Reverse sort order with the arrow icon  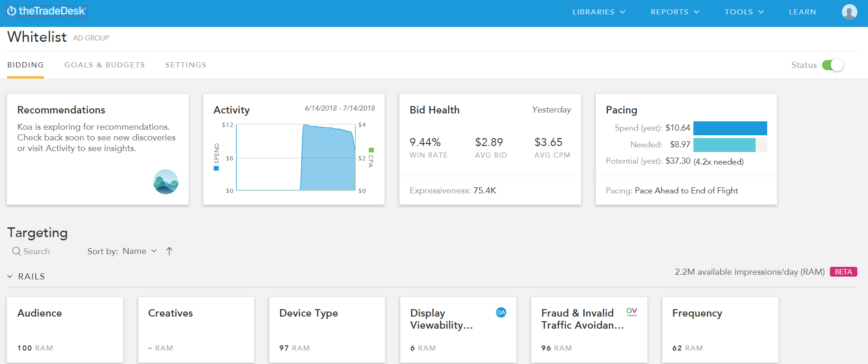pyautogui.click(x=169, y=251)
